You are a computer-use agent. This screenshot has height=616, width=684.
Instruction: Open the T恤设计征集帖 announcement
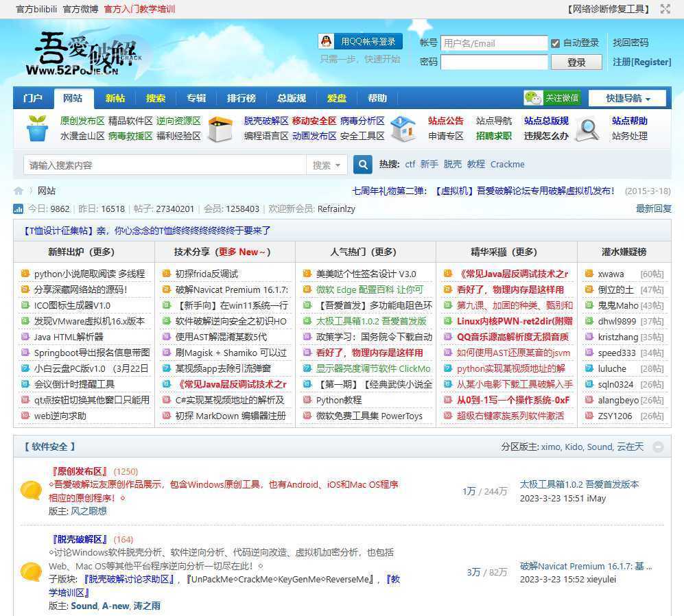point(145,230)
